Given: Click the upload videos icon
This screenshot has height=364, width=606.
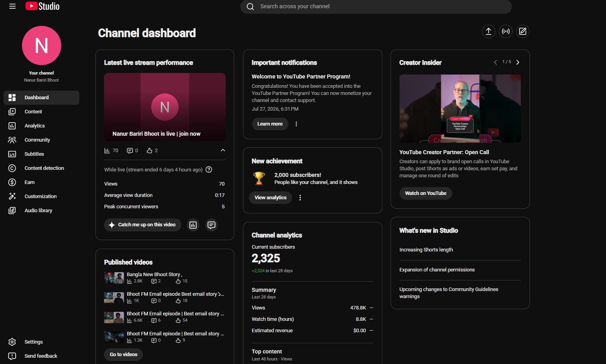Looking at the screenshot, I should (489, 31).
